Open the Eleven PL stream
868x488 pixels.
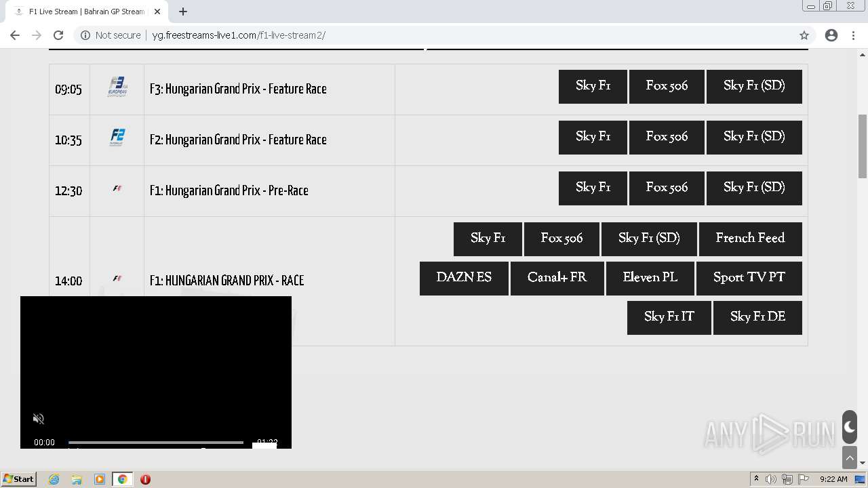tap(650, 279)
